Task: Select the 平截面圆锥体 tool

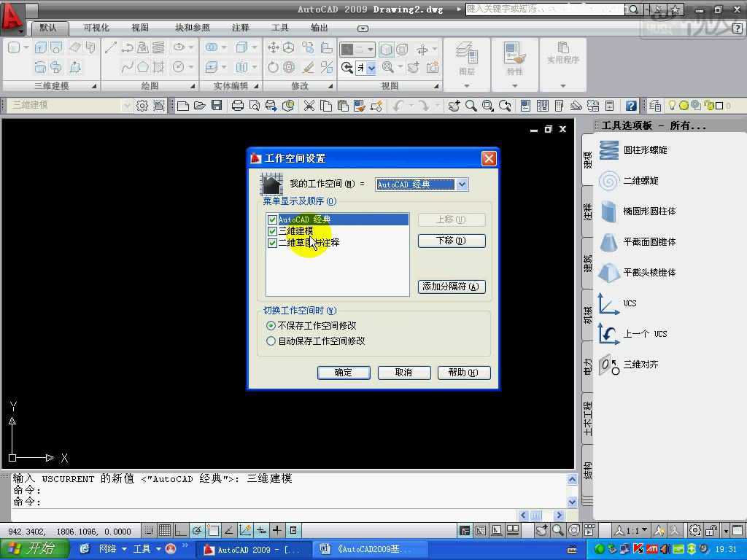Action: tap(637, 242)
